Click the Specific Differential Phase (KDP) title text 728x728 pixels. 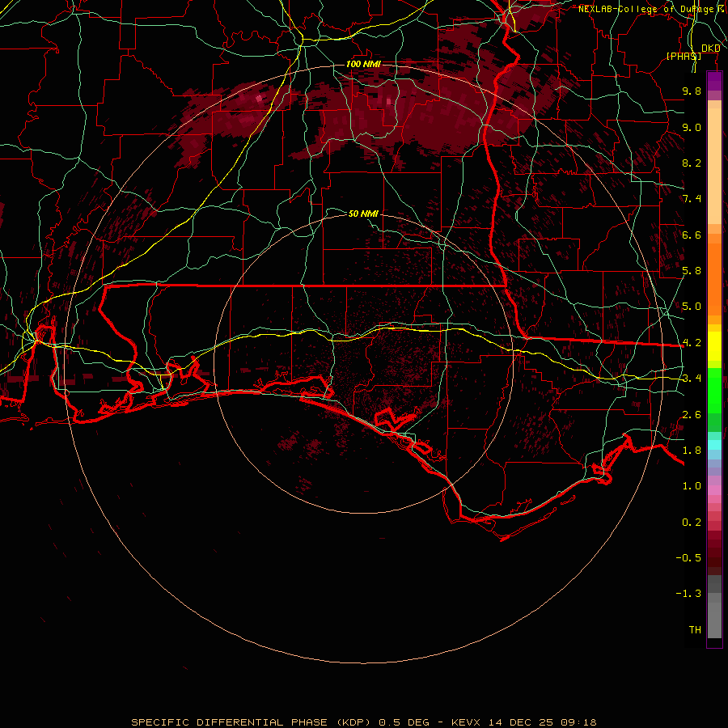[250, 722]
